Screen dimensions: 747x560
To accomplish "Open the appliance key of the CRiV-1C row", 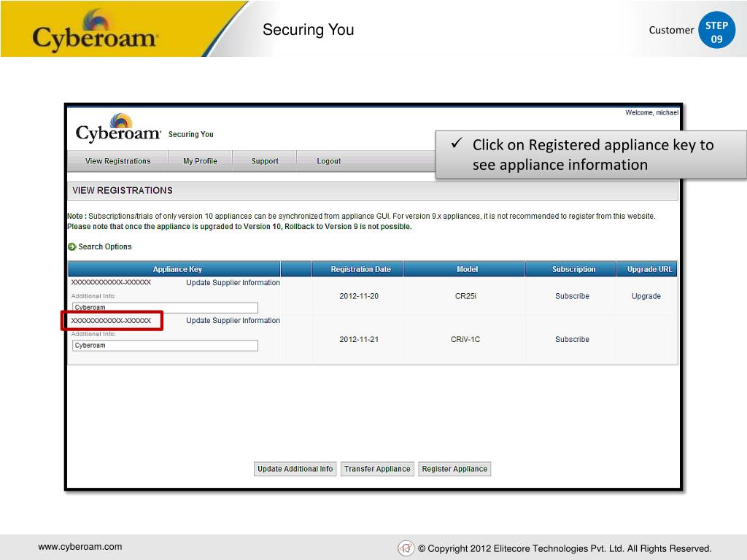I will (111, 321).
